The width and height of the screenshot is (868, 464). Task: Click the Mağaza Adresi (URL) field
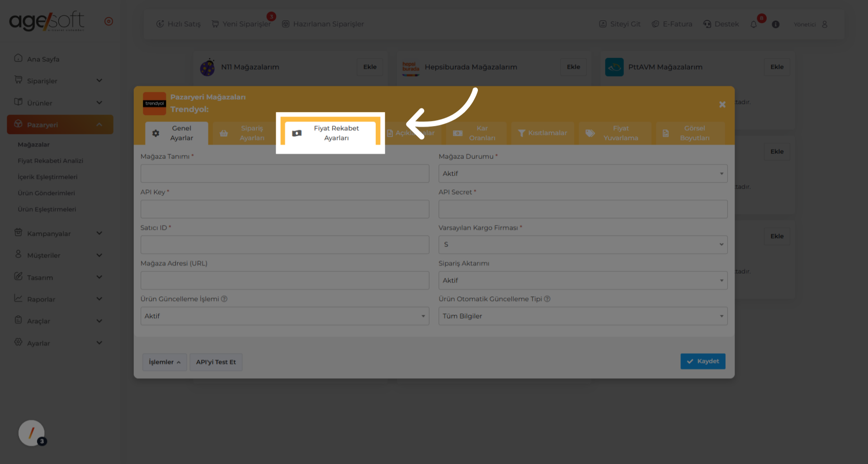(x=285, y=280)
